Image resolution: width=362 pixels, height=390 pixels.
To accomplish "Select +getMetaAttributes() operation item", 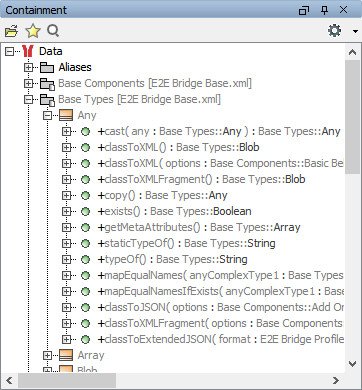I will coord(199,227).
